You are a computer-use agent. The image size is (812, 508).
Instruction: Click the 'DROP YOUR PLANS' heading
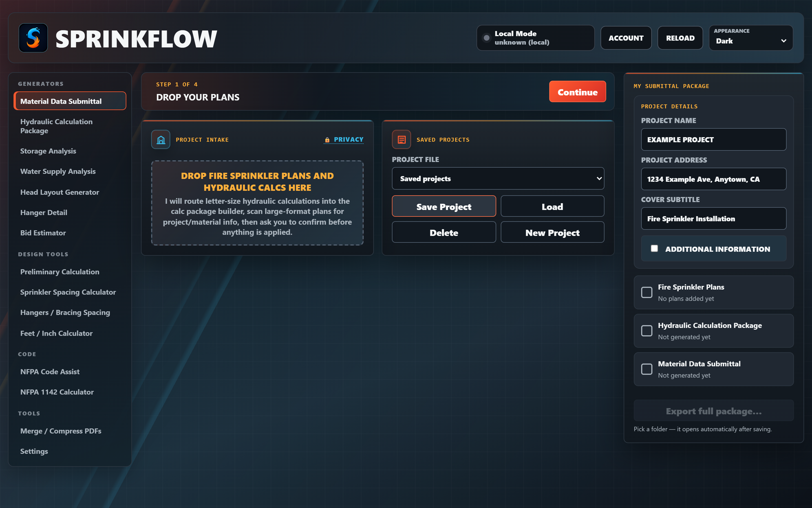click(x=198, y=97)
